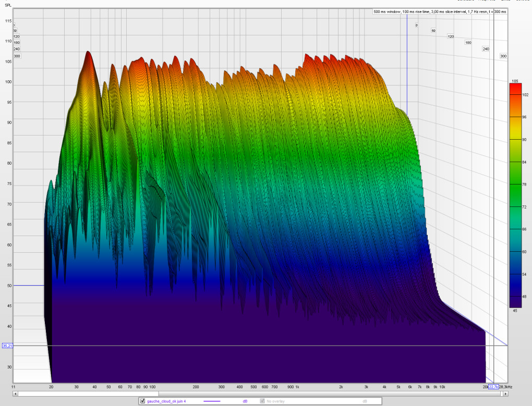Click the 35,21 SPL cursor readout box
This screenshot has width=532, height=406.
pyautogui.click(x=7, y=346)
